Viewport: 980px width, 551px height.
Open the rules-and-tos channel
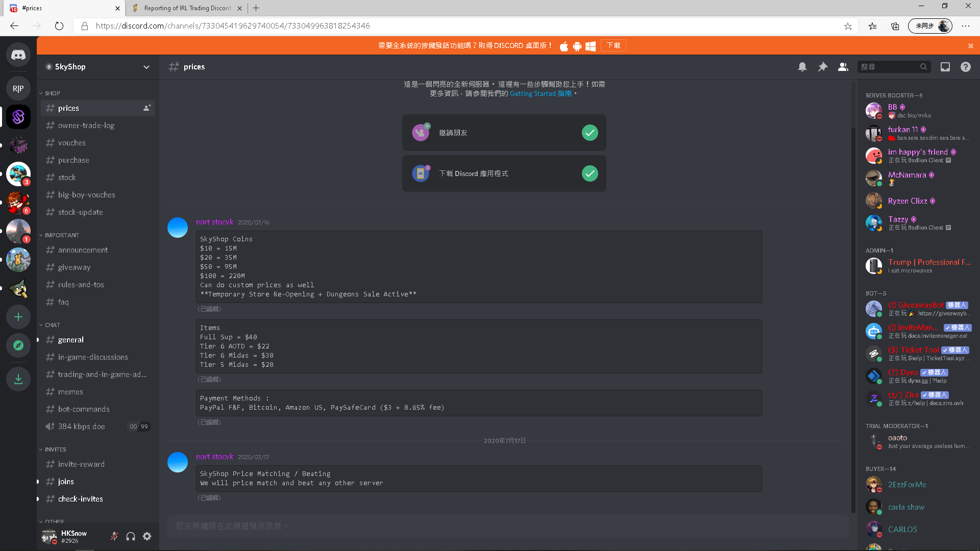[x=98, y=285]
